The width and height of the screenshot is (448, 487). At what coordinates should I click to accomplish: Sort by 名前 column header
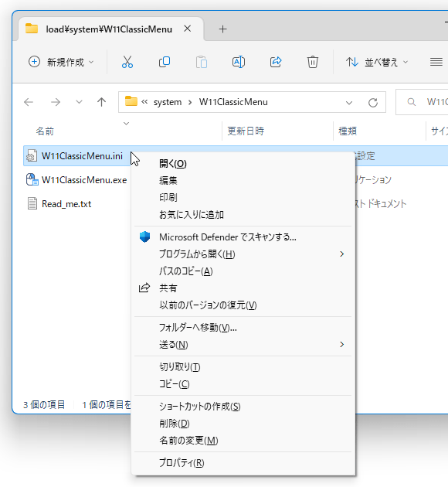tap(45, 131)
